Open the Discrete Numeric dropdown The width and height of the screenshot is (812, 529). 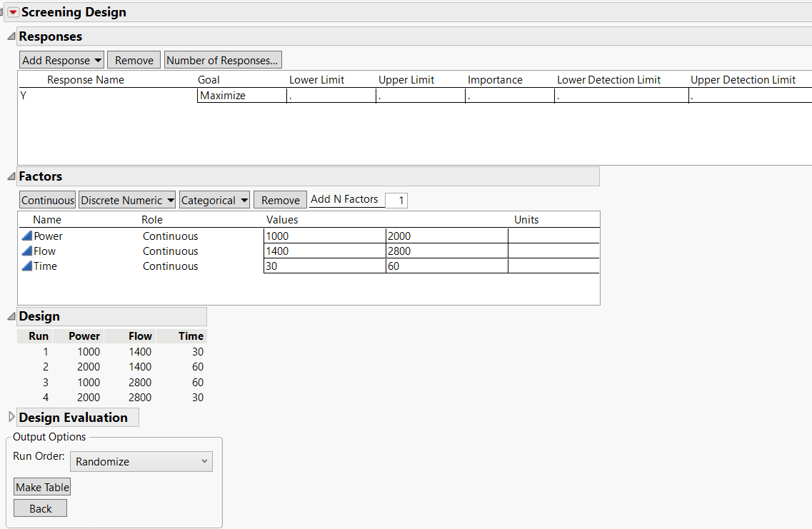(x=126, y=199)
